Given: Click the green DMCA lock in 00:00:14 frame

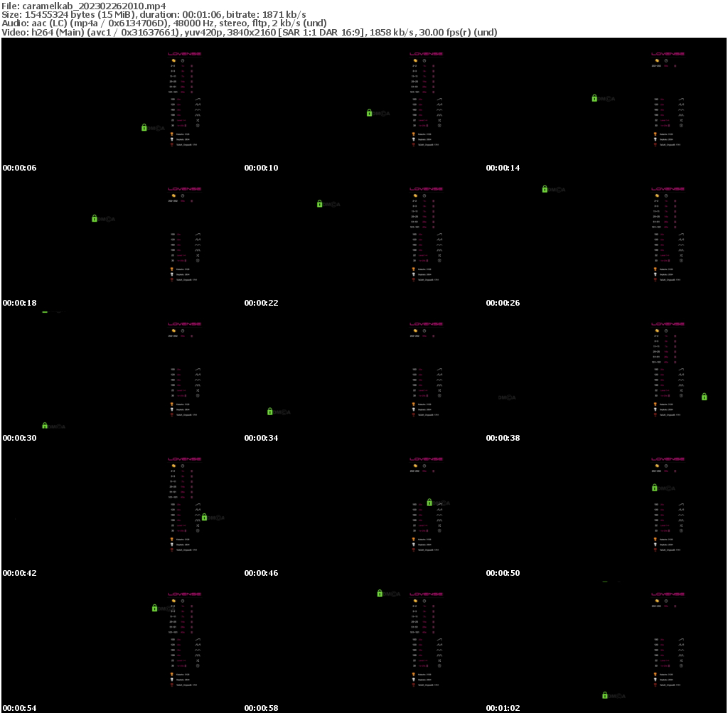Looking at the screenshot, I should point(594,98).
